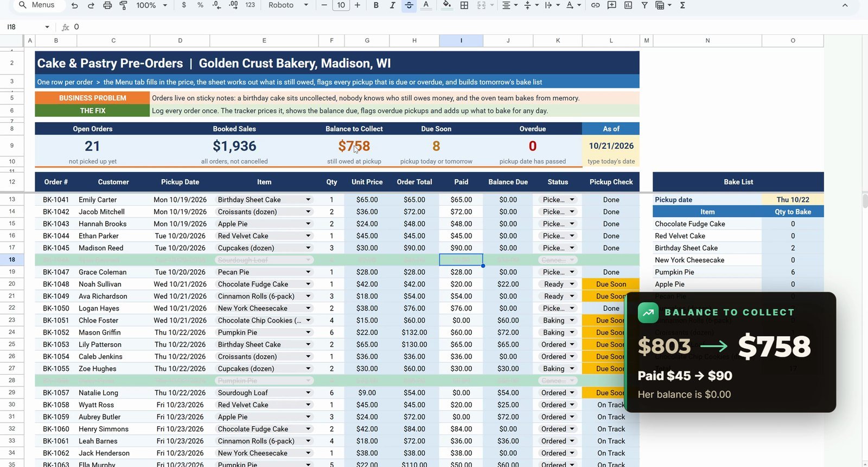The image size is (868, 467).
Task: Open the more number formats menu
Action: [x=250, y=5]
